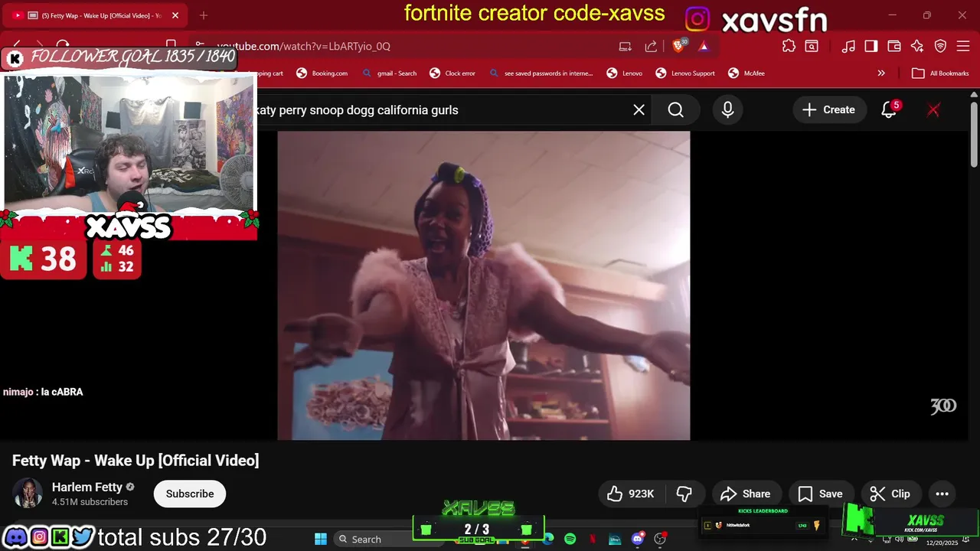Click the share page icon in address bar
980x551 pixels.
[x=651, y=46]
